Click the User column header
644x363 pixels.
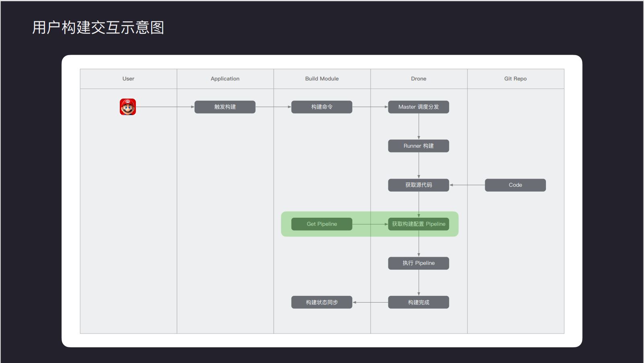pyautogui.click(x=128, y=79)
